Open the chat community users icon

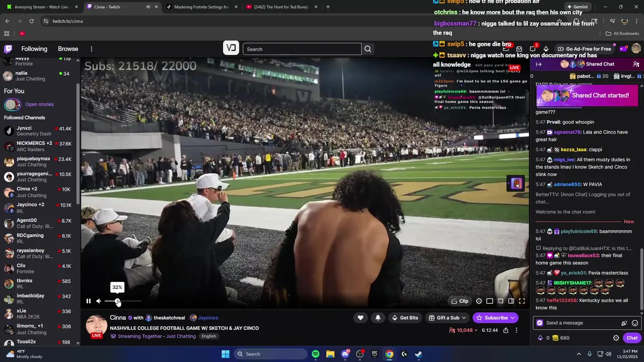tap(636, 64)
